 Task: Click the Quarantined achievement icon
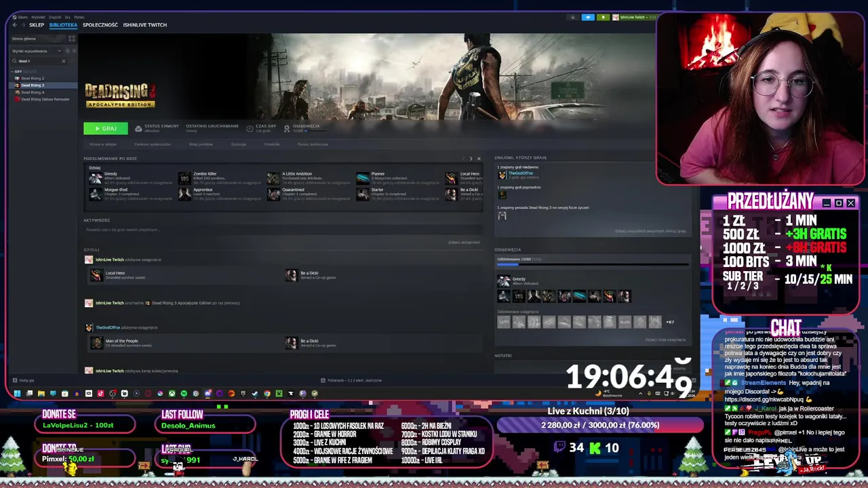point(273,195)
